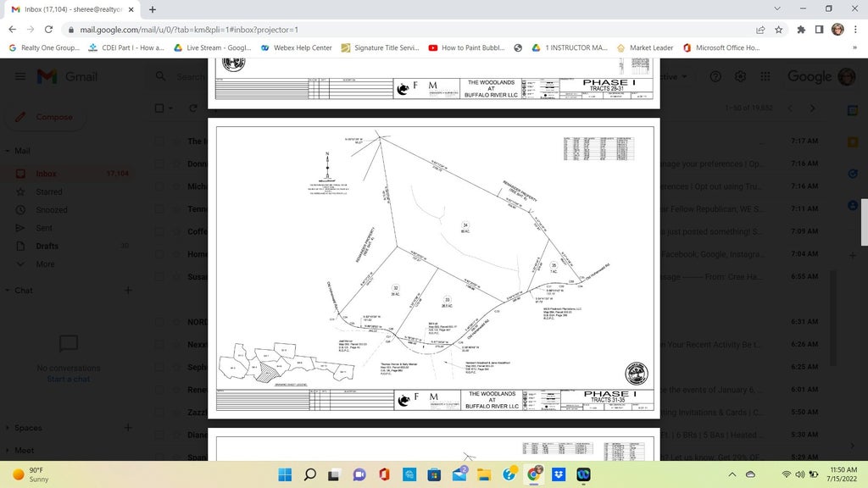
Task: Open the 7:17 AM email row
Action: [804, 141]
